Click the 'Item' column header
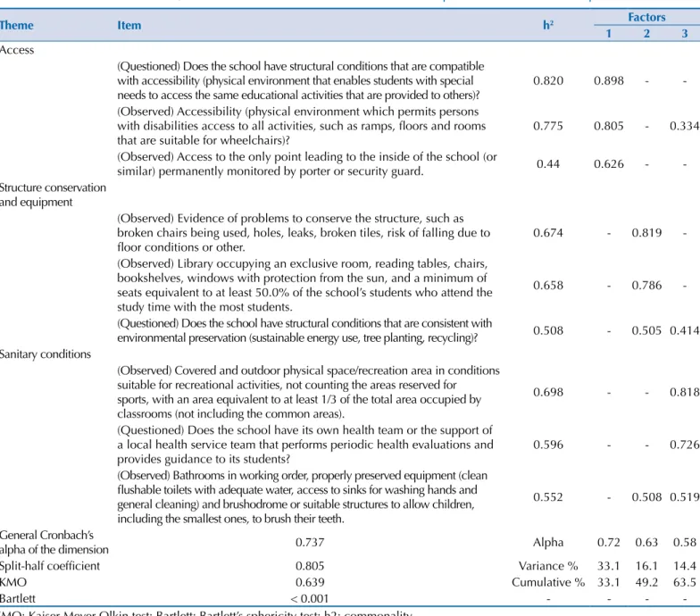The image size is (700, 616). (129, 25)
